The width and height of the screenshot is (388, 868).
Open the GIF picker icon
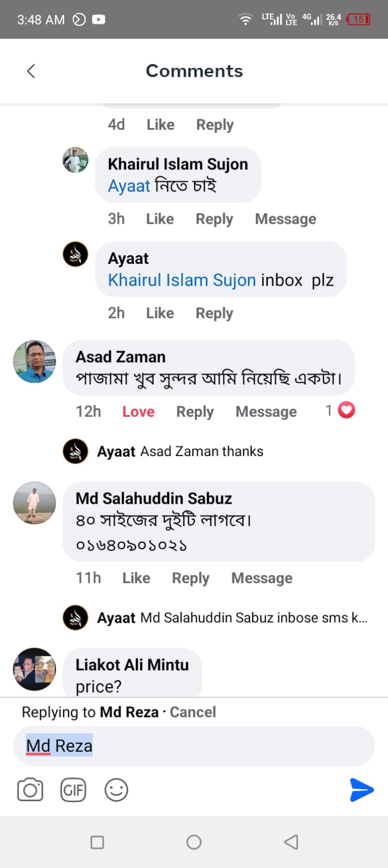[73, 790]
